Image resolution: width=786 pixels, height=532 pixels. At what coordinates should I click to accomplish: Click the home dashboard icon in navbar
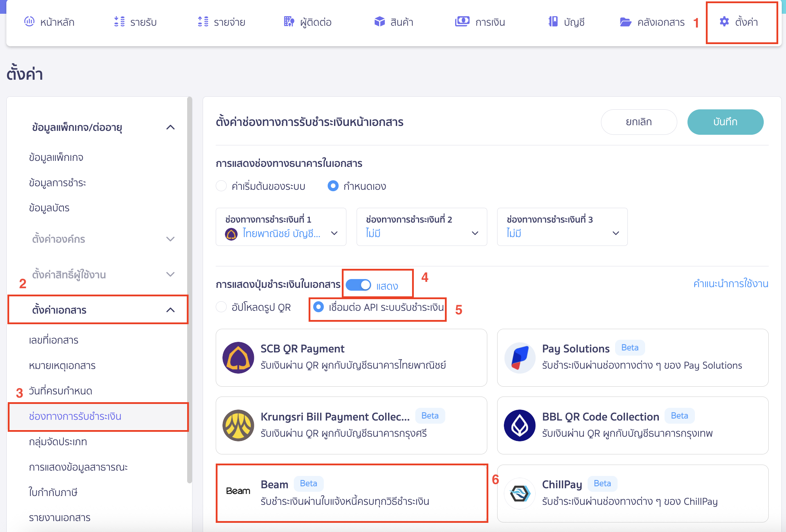click(x=29, y=22)
